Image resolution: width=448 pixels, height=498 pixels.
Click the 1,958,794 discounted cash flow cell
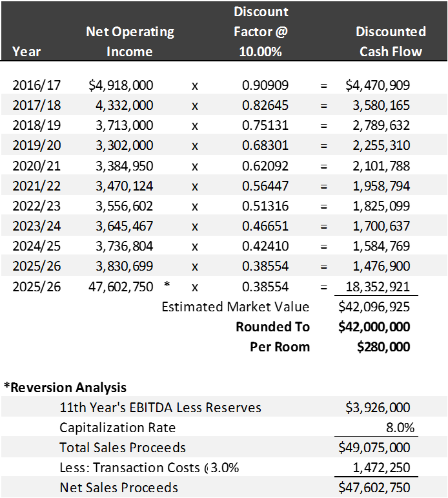(381, 186)
